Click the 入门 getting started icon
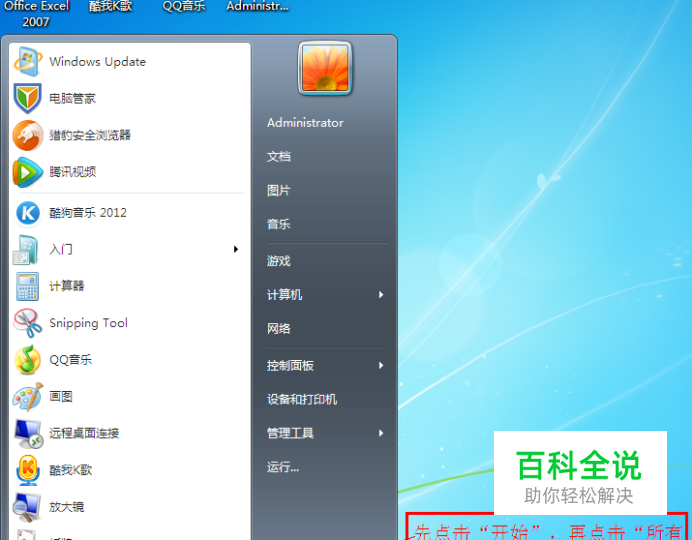Viewport: 692px width, 540px height. click(x=26, y=249)
